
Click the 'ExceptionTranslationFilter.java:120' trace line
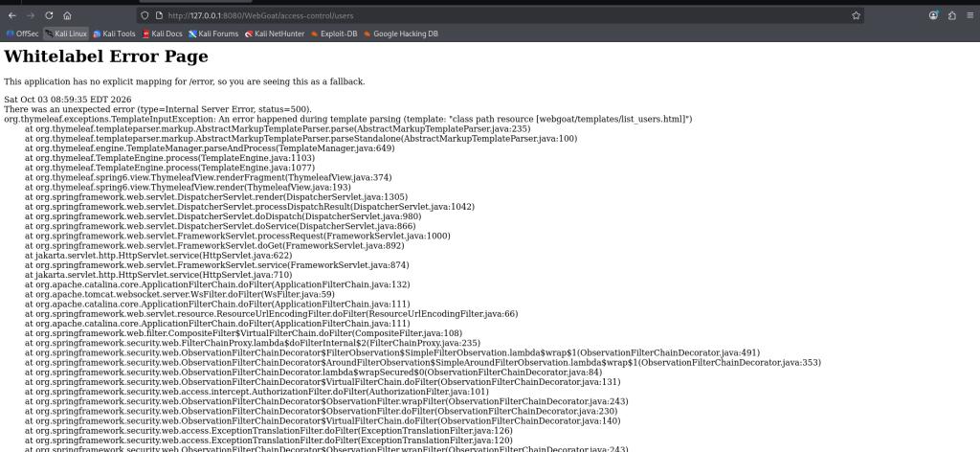(269, 441)
